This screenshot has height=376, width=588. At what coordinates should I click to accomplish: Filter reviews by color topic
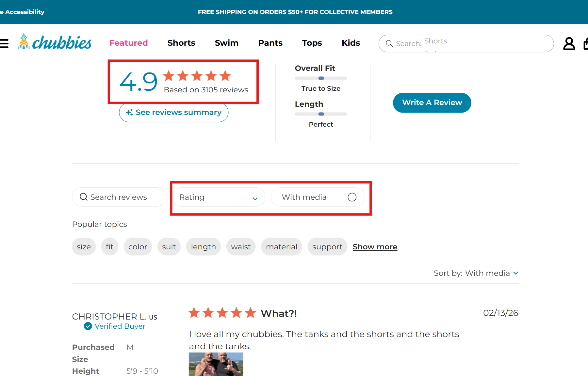138,247
